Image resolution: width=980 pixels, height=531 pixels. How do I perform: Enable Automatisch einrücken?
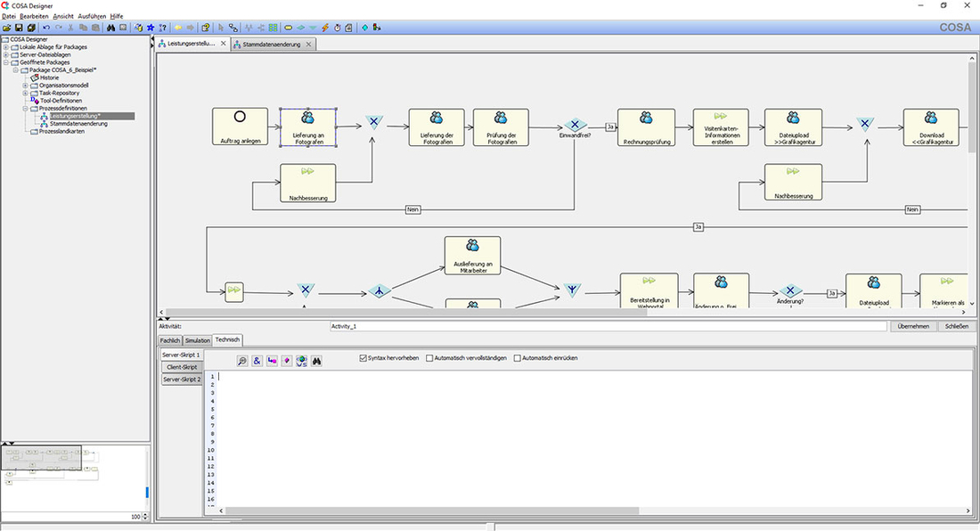(517, 358)
